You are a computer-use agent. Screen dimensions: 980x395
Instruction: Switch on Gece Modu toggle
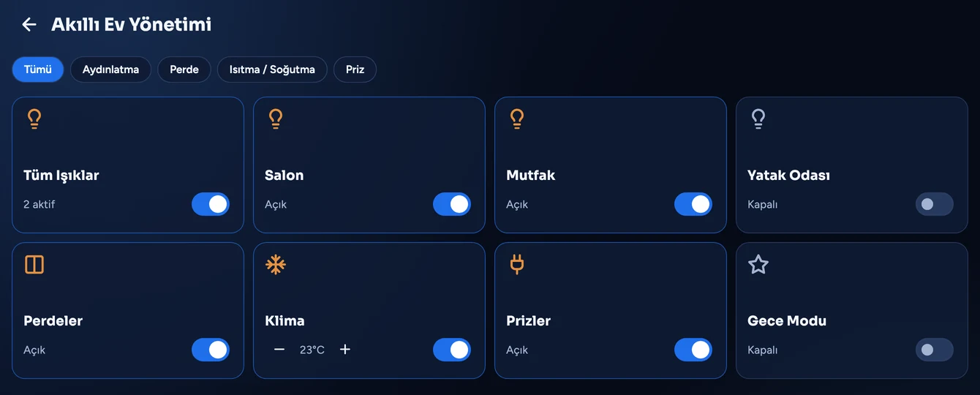coord(935,350)
